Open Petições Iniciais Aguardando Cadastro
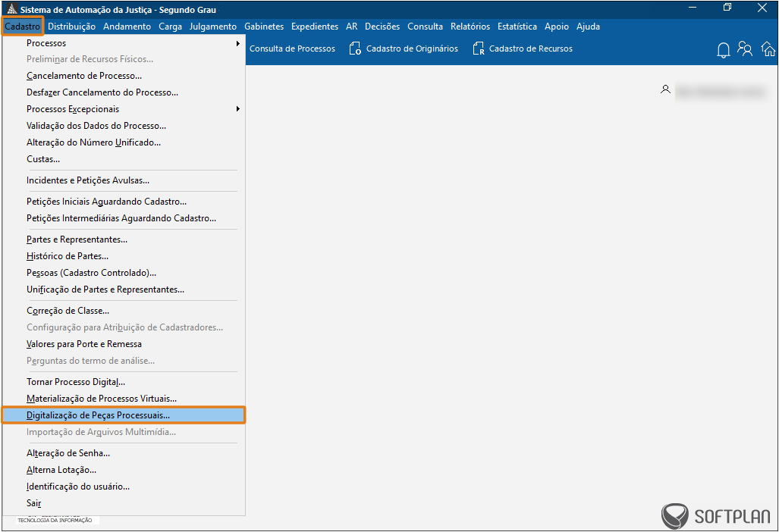Screen dimensions: 779x532 coord(124,202)
